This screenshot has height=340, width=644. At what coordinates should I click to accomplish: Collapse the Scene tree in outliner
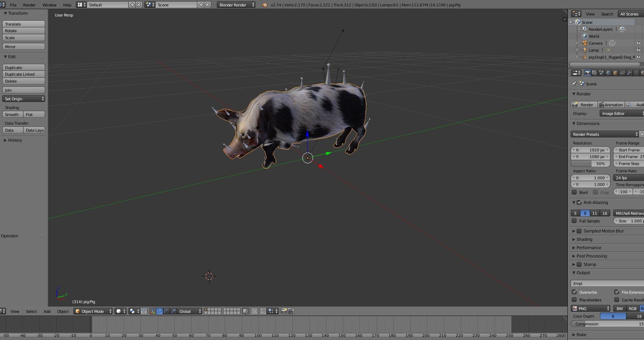[x=571, y=22]
